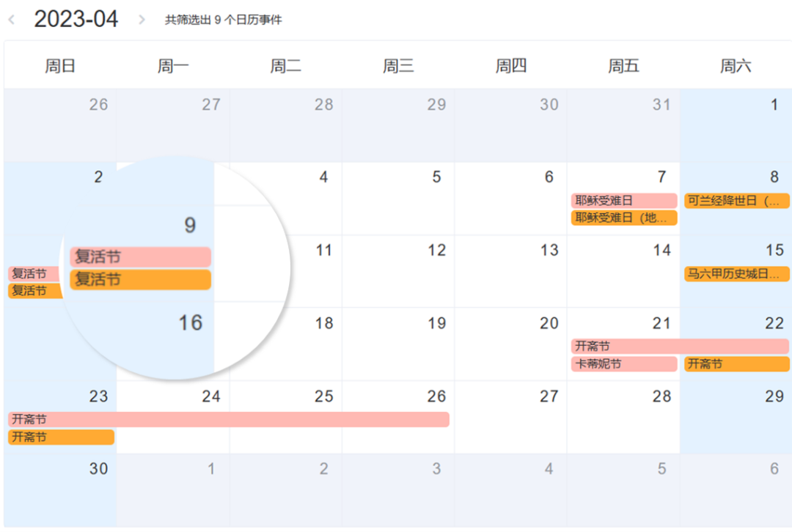The image size is (792, 532).
Task: Select the April 23 date number
Action: click(x=98, y=396)
